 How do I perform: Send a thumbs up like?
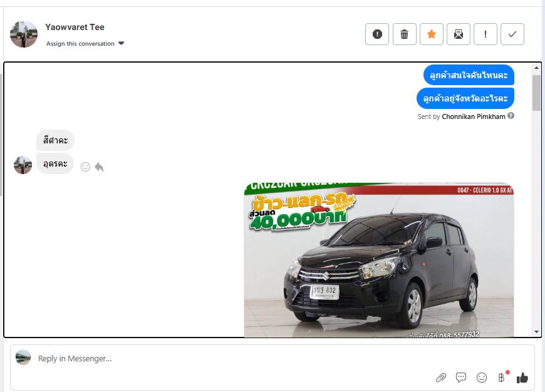point(522,378)
